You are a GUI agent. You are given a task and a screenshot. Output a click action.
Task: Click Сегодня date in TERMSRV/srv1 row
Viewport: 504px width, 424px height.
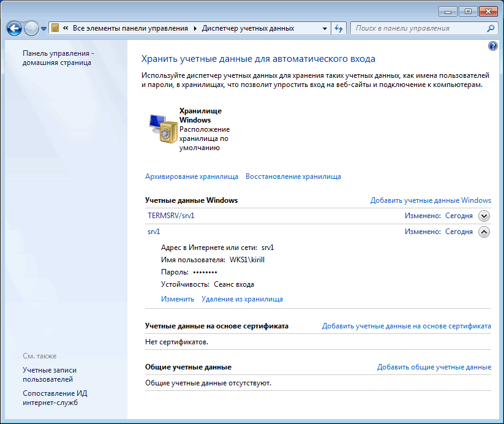[x=459, y=216]
